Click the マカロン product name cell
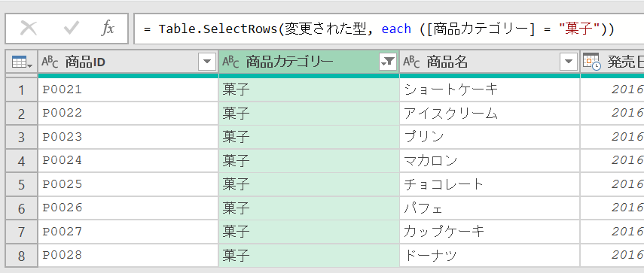 [x=490, y=161]
